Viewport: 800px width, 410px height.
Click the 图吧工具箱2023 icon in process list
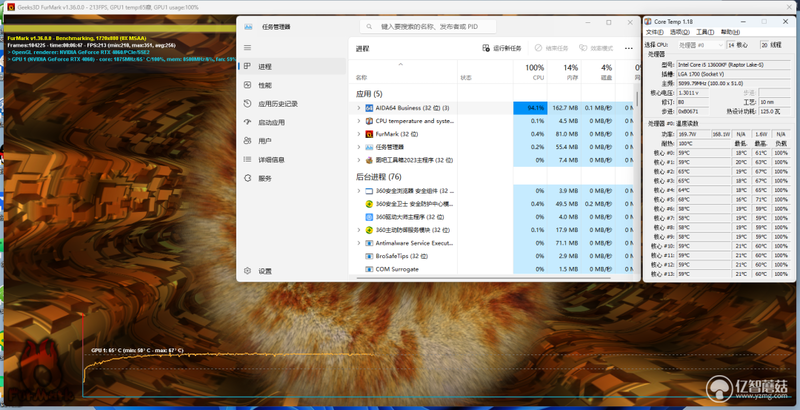369,160
